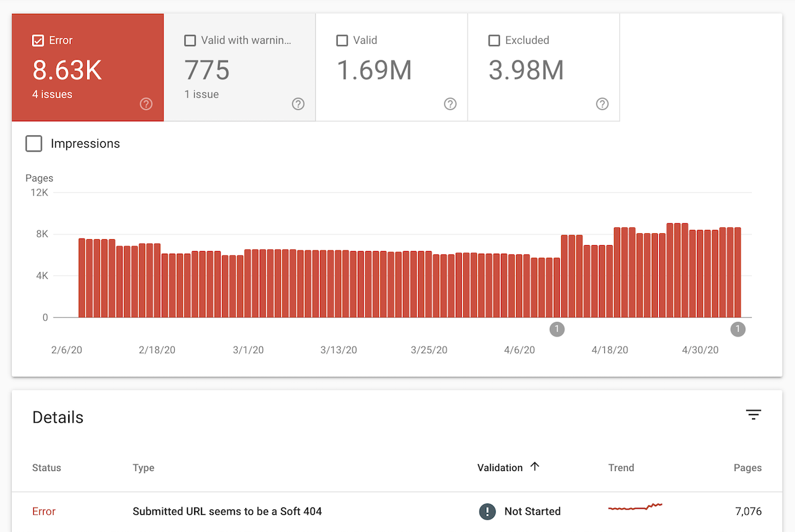Click the Not Started exclamation status icon
The image size is (795, 532).
tap(488, 511)
